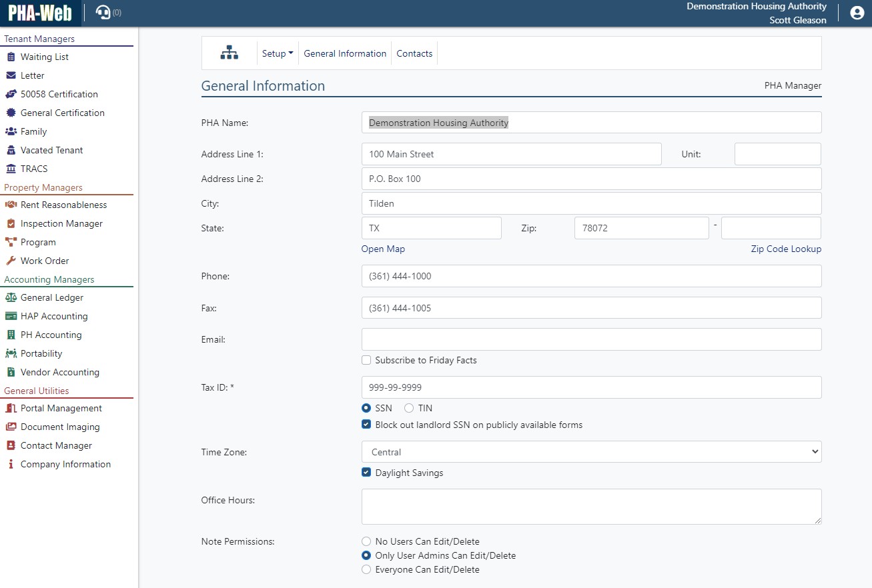This screenshot has width=872, height=588.
Task: Click the Office Hours text area
Action: pos(592,507)
